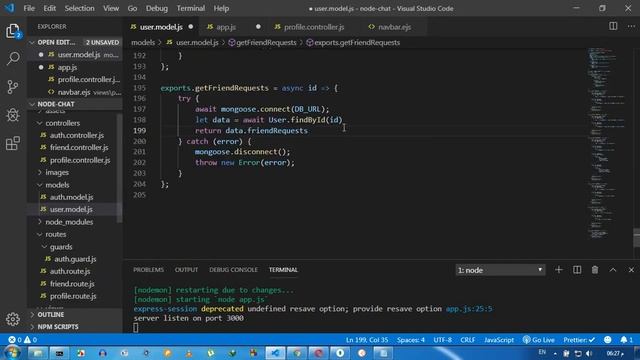Switch to the Debug Console panel tab
640x360 pixels.
coord(233,270)
